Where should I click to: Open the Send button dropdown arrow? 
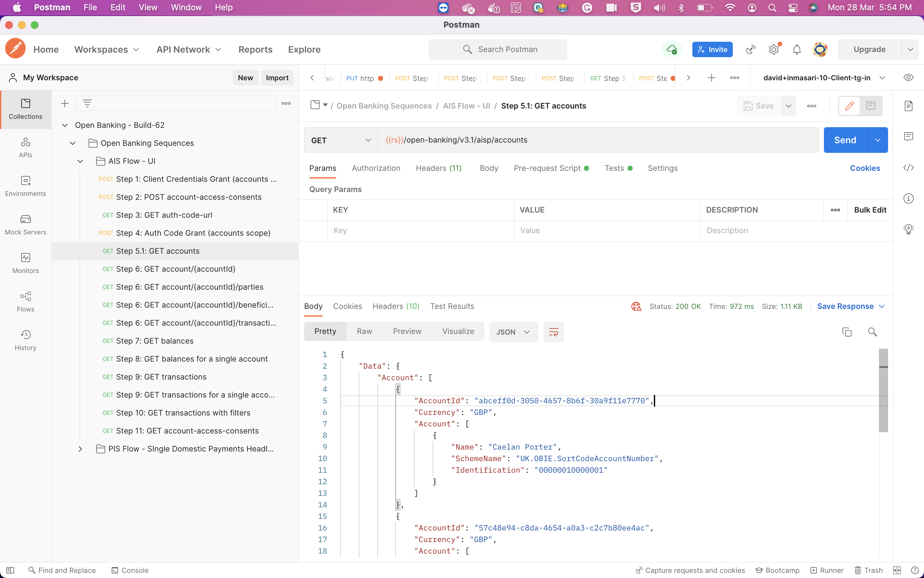click(878, 140)
